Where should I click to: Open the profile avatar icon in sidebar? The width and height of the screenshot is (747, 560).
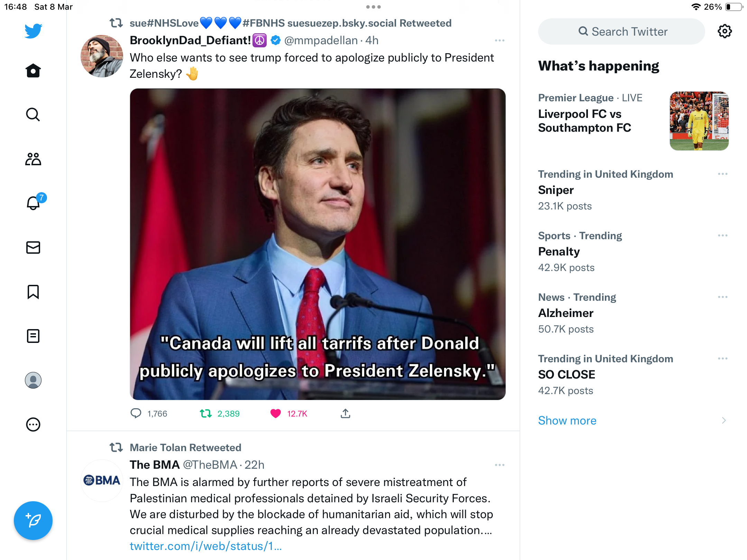click(x=33, y=380)
